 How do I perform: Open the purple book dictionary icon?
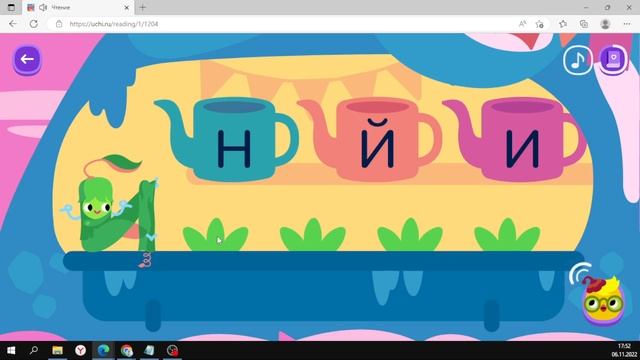[613, 60]
